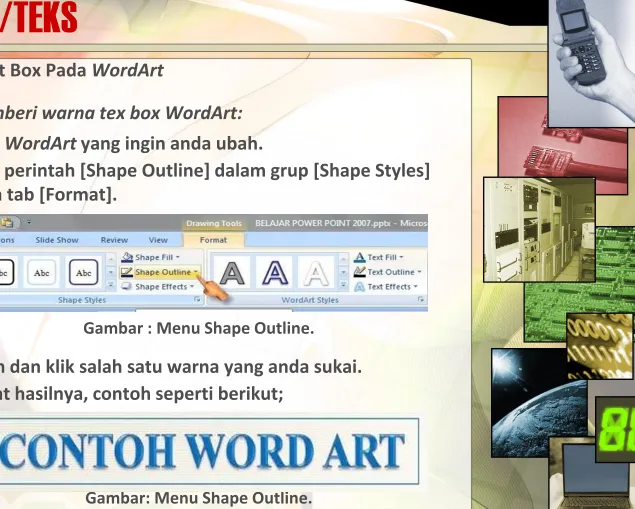Click the green digital display photo
Viewport: 635px width, 509px height.
click(616, 429)
